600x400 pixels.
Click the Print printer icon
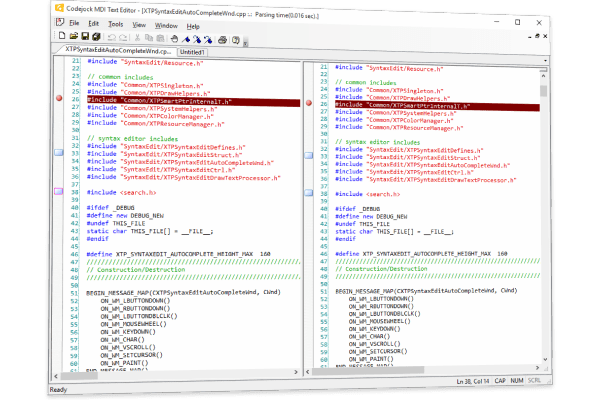(222, 40)
